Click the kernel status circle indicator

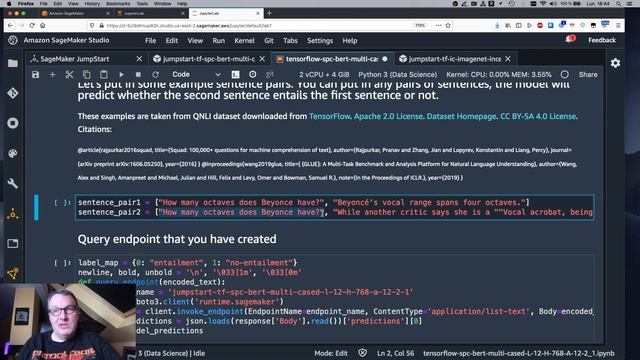click(x=564, y=75)
